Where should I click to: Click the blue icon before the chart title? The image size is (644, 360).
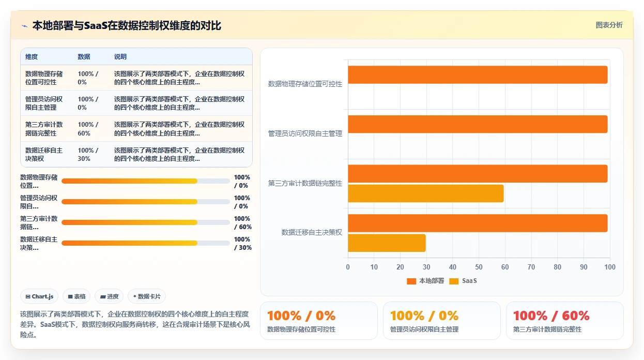[x=24, y=26]
